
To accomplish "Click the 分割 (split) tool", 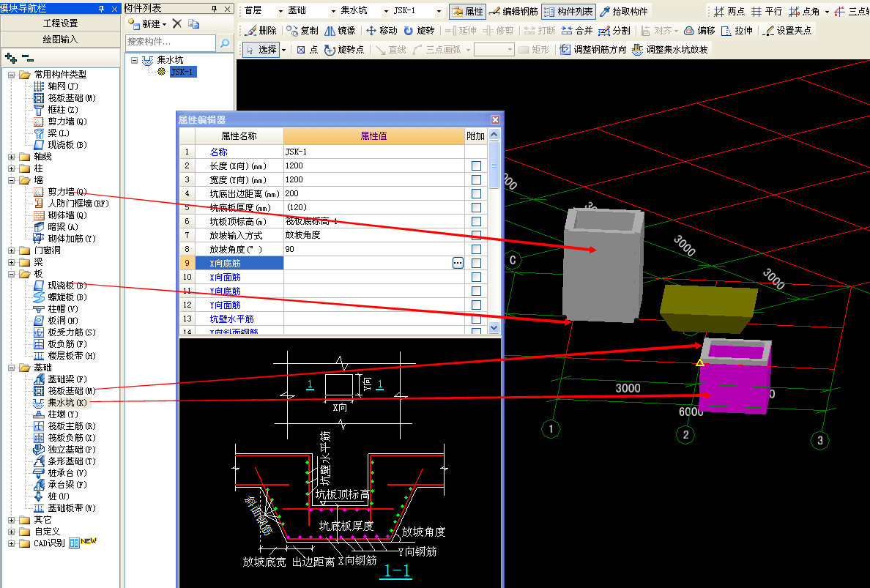I will coord(614,31).
